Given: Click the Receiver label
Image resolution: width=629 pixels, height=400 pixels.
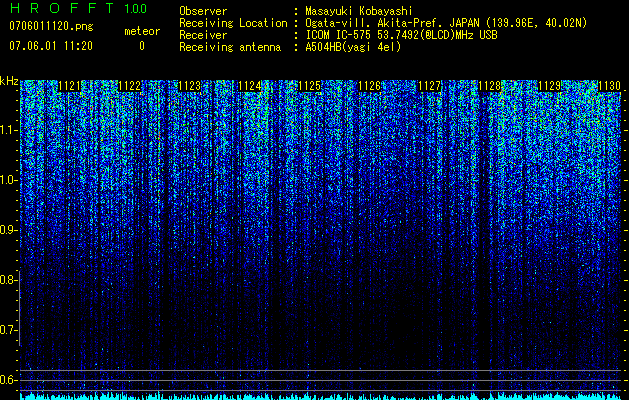Looking at the screenshot, I should coord(203,35).
